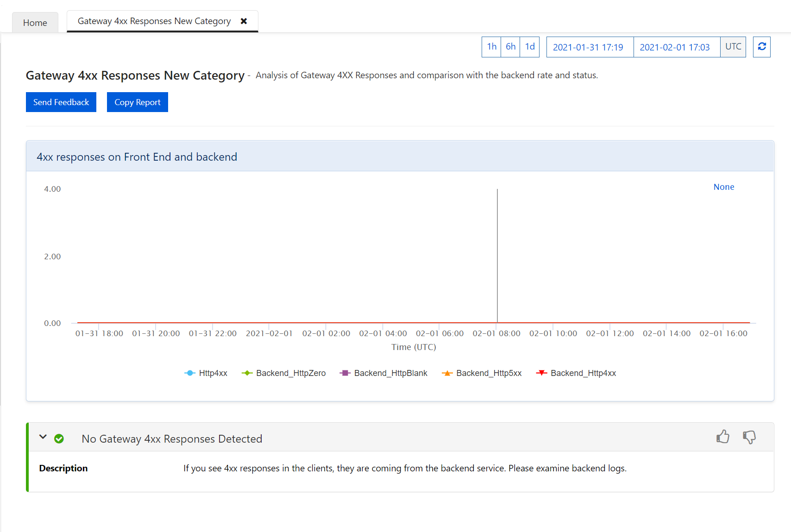Set time range to 6h
The image size is (791, 532).
[x=510, y=47]
